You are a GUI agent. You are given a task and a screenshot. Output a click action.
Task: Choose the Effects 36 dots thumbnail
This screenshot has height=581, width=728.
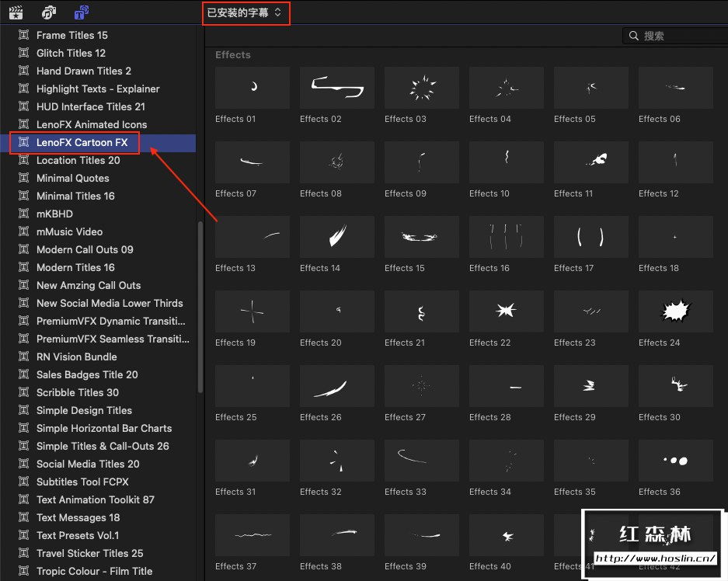tap(675, 461)
